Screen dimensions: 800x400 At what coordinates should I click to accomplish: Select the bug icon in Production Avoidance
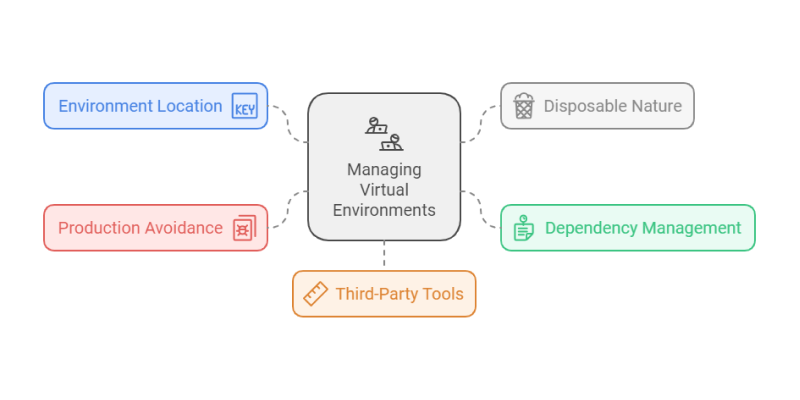point(244,228)
